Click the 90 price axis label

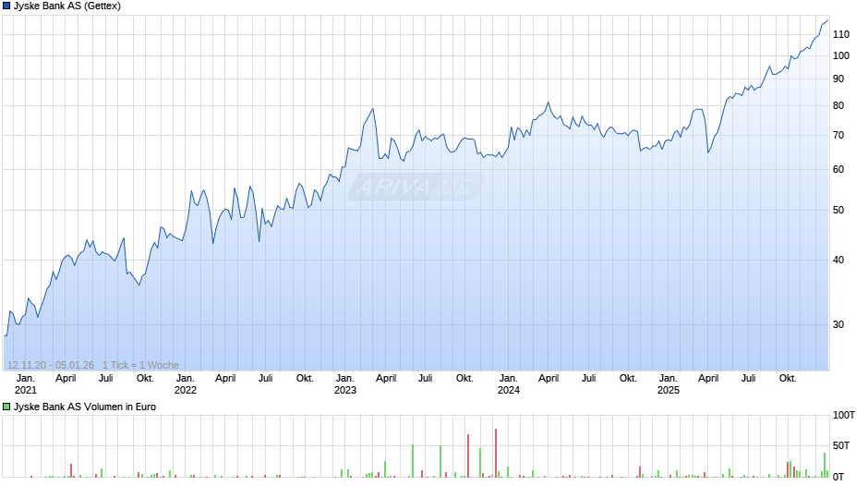coord(838,79)
